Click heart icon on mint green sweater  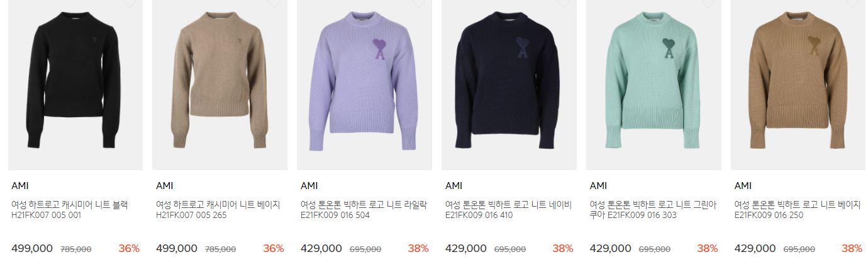[708, 3]
